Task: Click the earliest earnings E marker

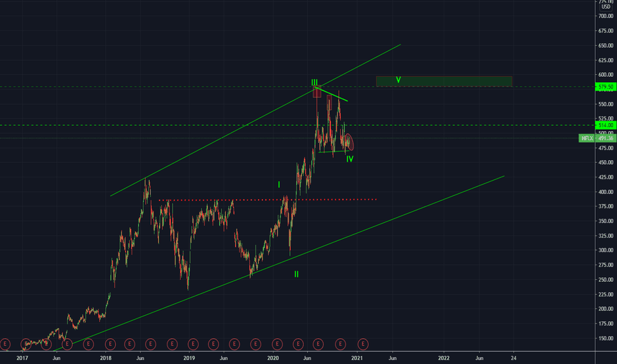Action: 5,344
